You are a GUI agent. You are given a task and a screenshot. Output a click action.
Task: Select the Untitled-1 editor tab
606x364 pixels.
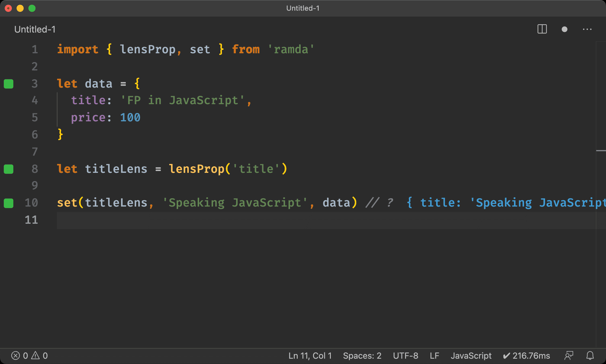tap(35, 29)
